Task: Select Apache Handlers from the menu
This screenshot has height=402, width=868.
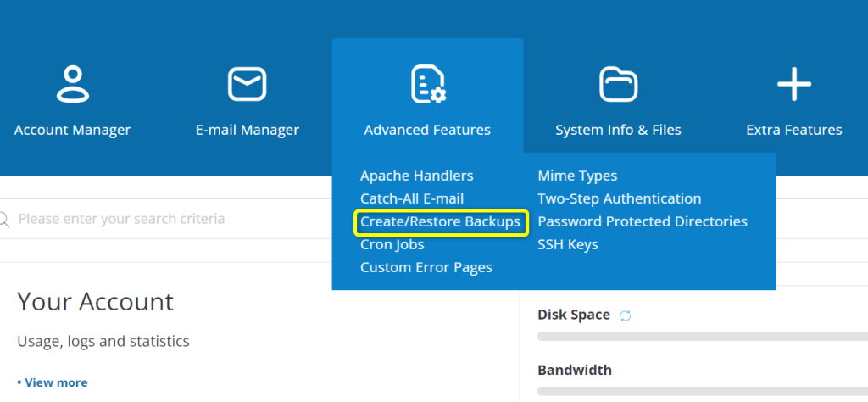Action: pos(416,176)
